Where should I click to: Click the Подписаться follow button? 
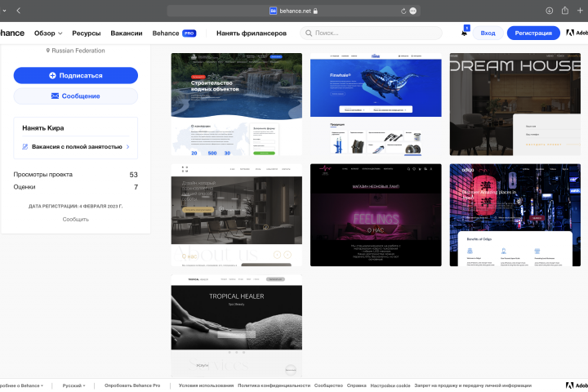(x=76, y=75)
